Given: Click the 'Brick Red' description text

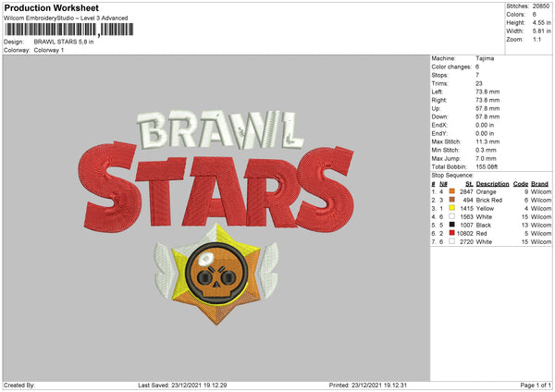Looking at the screenshot, I should (489, 201).
